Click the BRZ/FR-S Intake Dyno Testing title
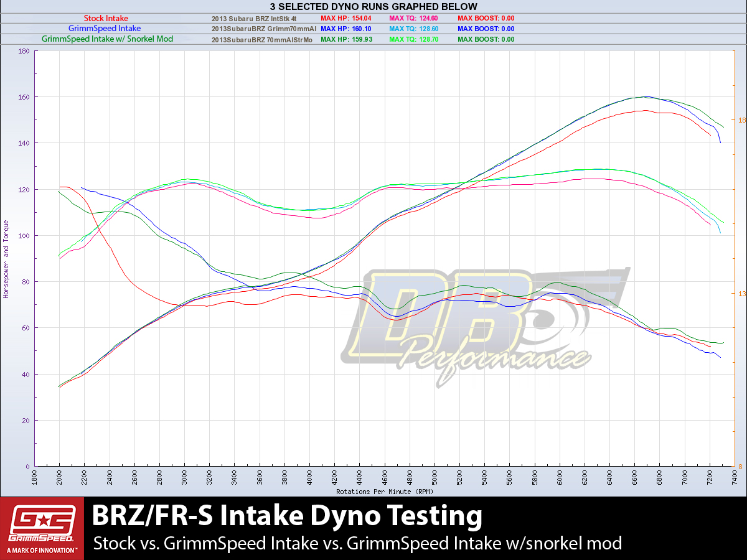747x560 pixels. tap(287, 516)
